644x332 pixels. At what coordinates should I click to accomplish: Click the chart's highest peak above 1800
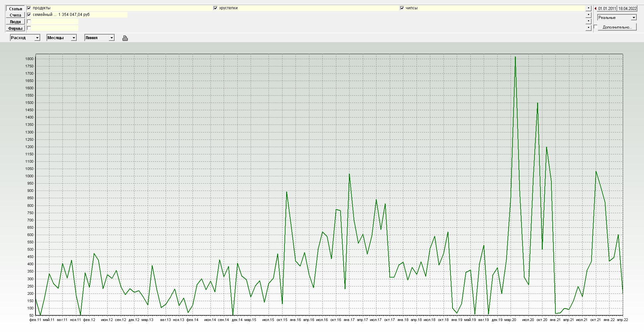click(515, 57)
